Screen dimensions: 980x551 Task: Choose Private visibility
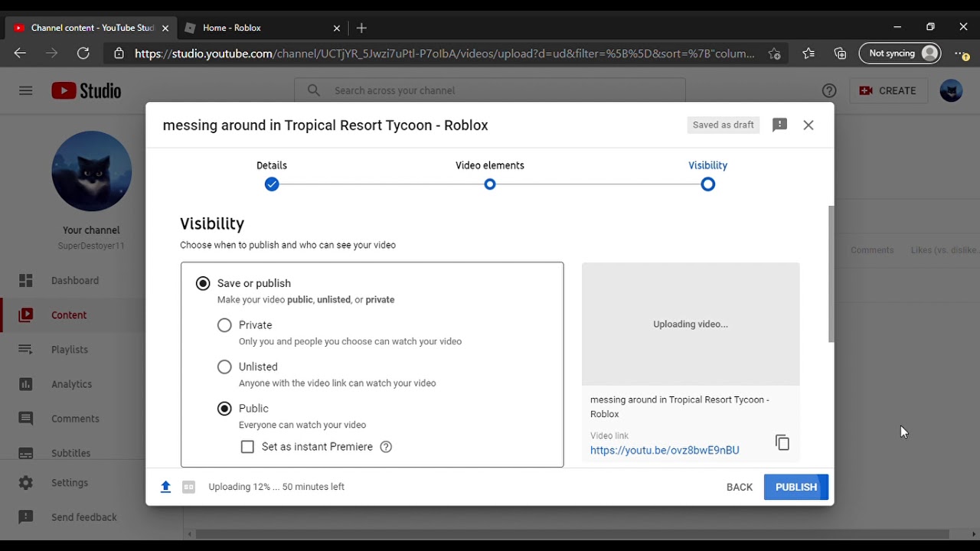pyautogui.click(x=224, y=325)
